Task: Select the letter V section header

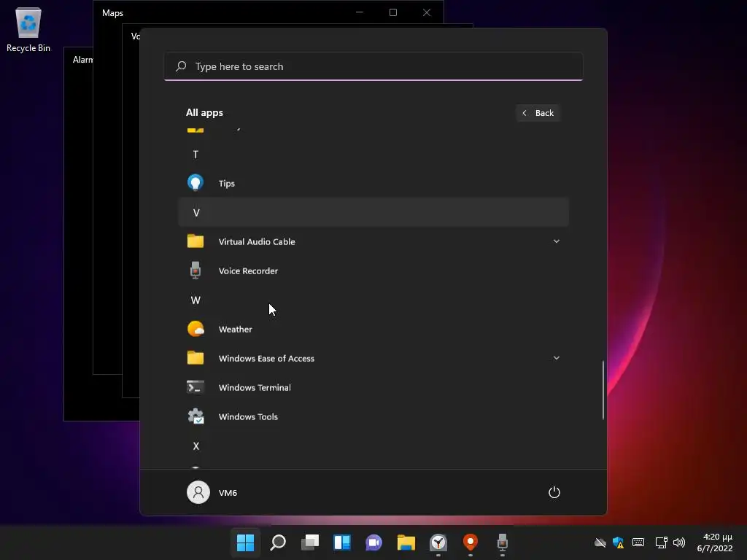Action: pos(373,212)
